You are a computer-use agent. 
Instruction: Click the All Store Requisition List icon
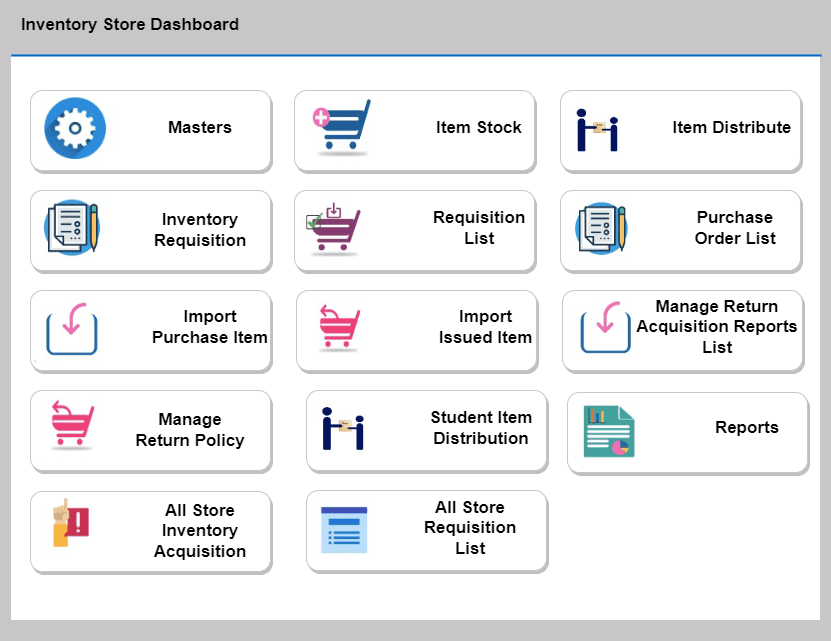tap(344, 530)
